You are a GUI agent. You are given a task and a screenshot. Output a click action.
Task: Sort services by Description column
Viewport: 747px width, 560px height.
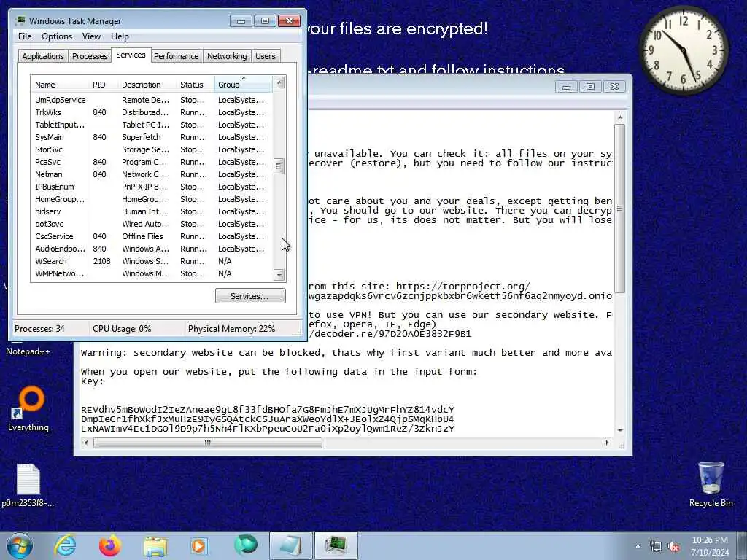click(147, 85)
